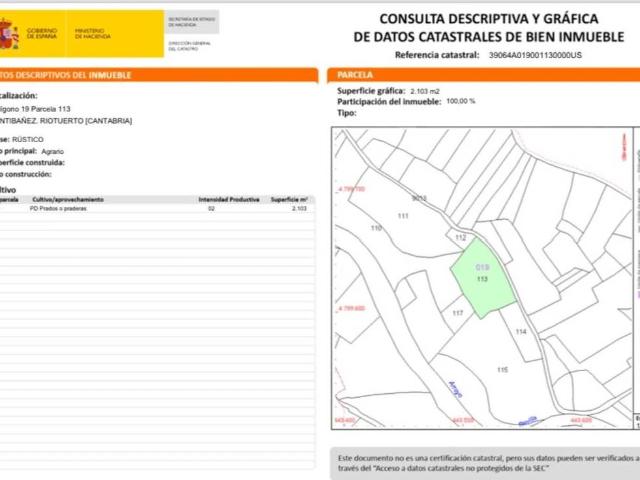The width and height of the screenshot is (640, 480).
Task: Click parcel 115 on the map
Action: [501, 370]
